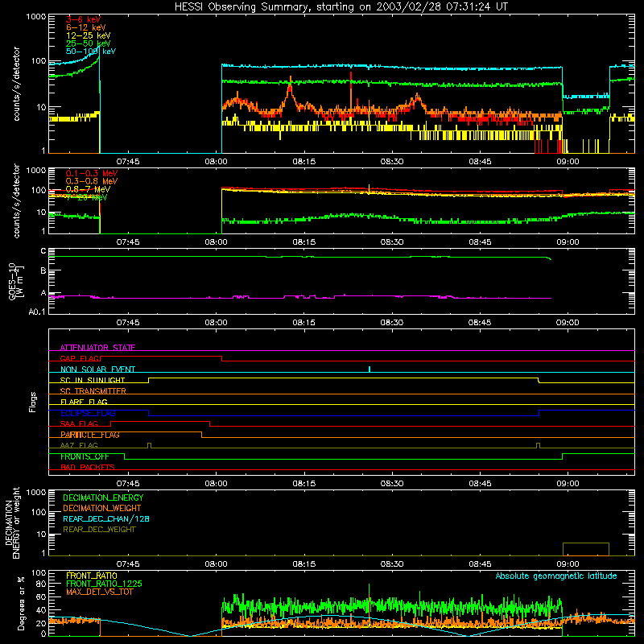Click the counts/s/detector label of top plot
The image size is (644, 644).
[x=17, y=84]
